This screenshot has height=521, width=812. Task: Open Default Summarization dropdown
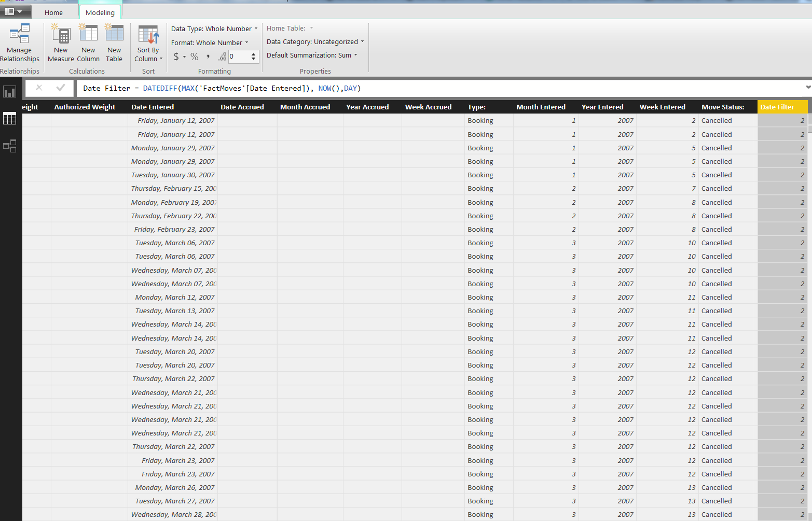(312, 55)
